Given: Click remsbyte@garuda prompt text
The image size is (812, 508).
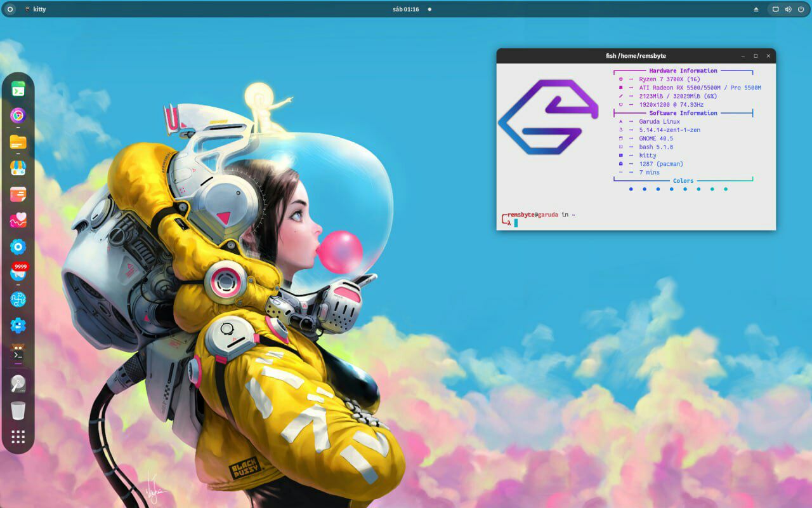Looking at the screenshot, I should 533,215.
